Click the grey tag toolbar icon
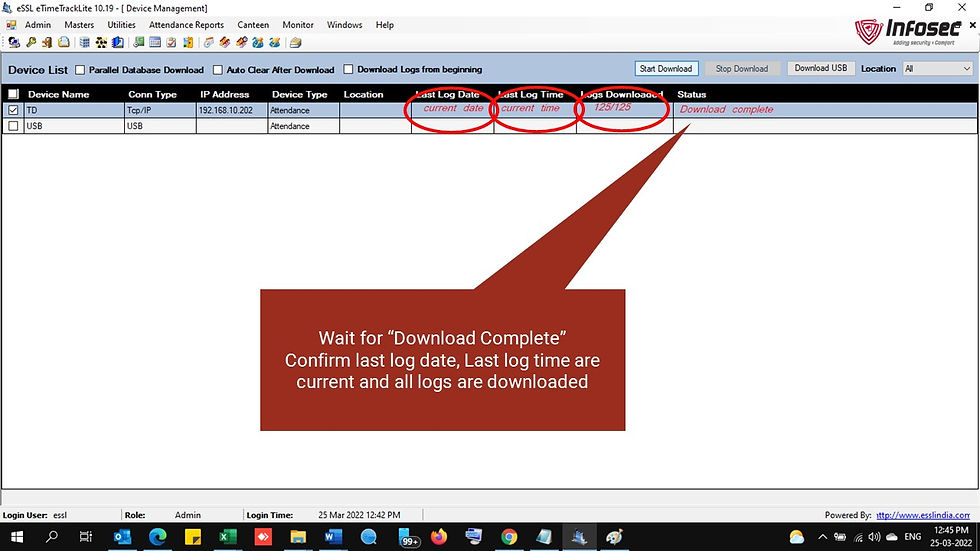 point(209,42)
